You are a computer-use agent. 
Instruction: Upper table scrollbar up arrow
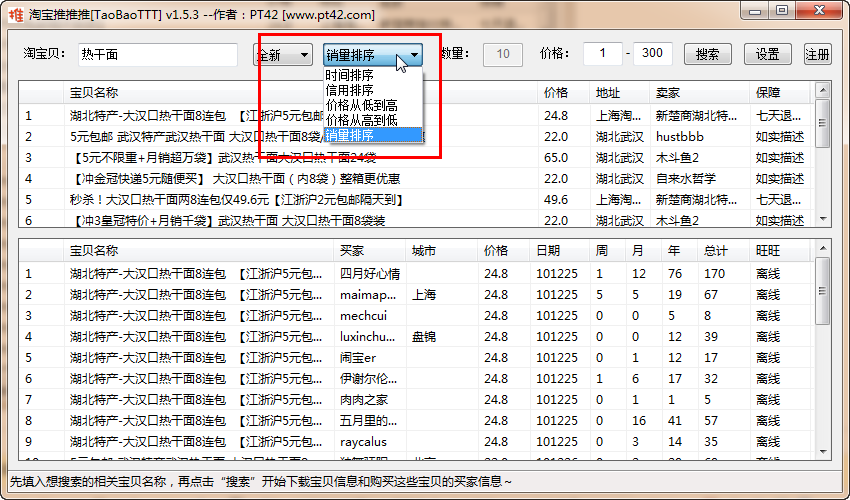point(823,90)
